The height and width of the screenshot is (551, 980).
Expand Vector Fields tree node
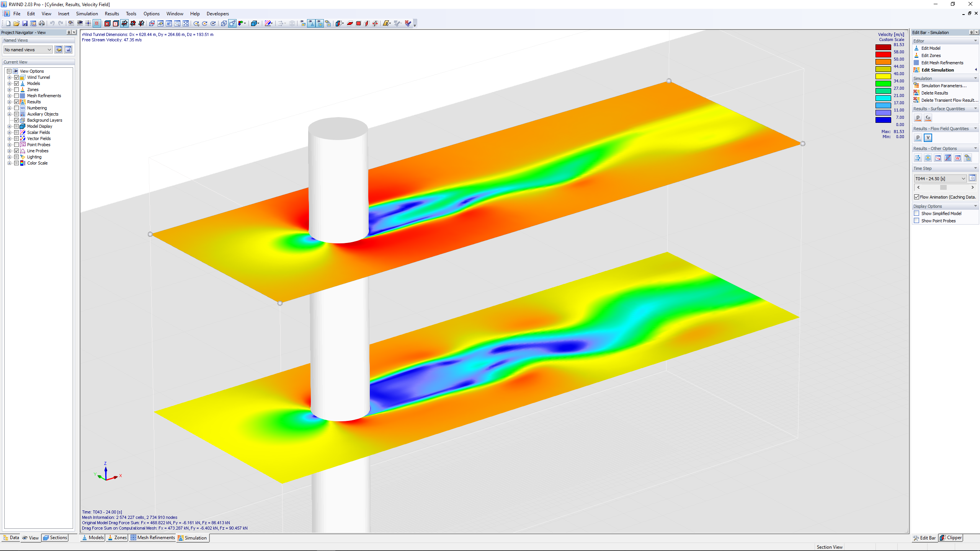click(x=9, y=139)
